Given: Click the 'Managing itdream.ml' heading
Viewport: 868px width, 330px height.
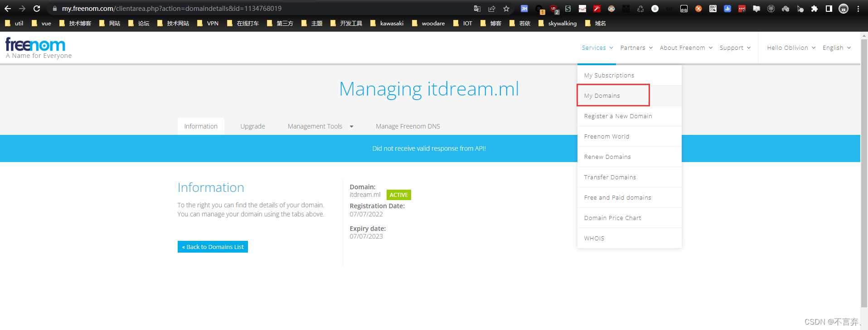Looking at the screenshot, I should pyautogui.click(x=429, y=89).
